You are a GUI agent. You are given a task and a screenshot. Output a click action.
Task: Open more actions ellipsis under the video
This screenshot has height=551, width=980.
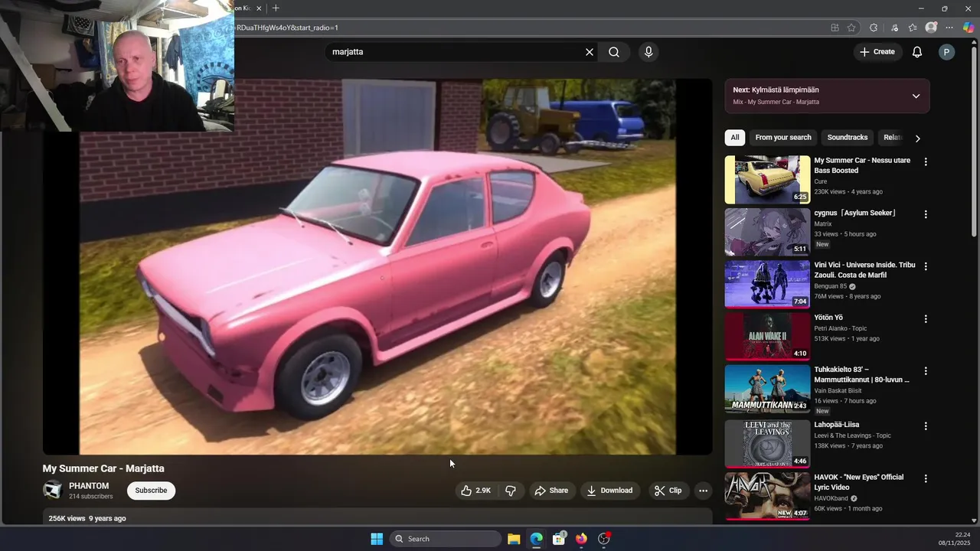tap(703, 491)
